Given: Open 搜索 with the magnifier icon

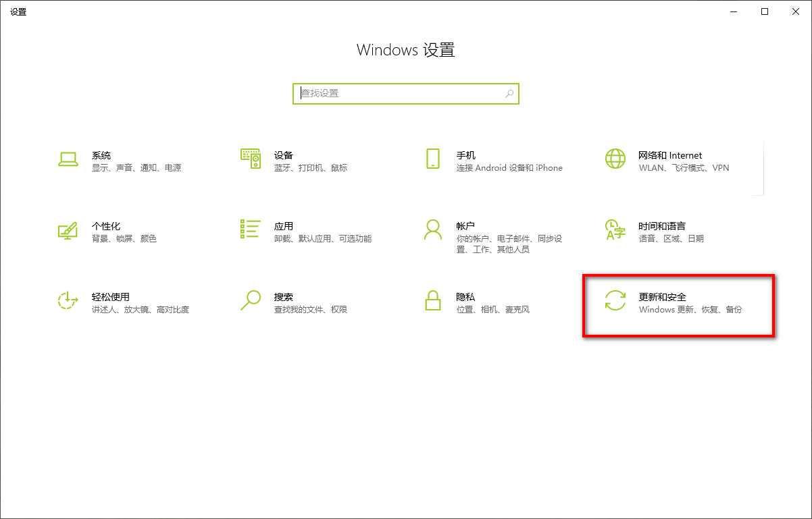Looking at the screenshot, I should point(250,302).
